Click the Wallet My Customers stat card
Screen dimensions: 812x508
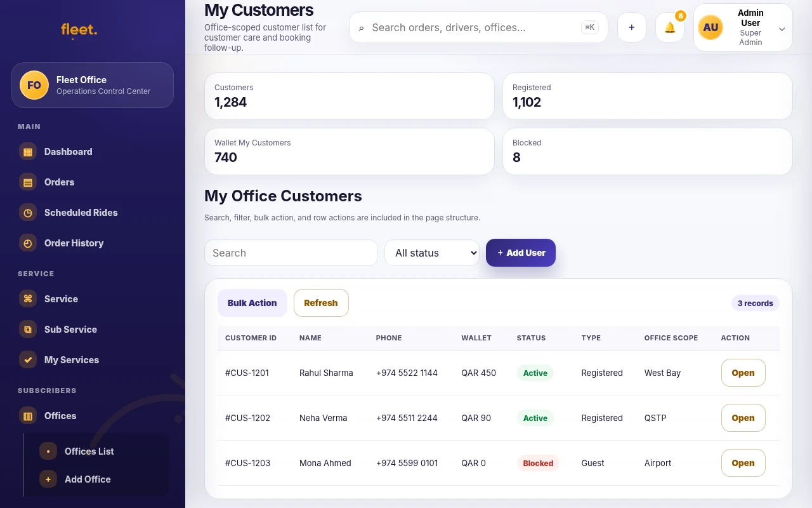[350, 151]
